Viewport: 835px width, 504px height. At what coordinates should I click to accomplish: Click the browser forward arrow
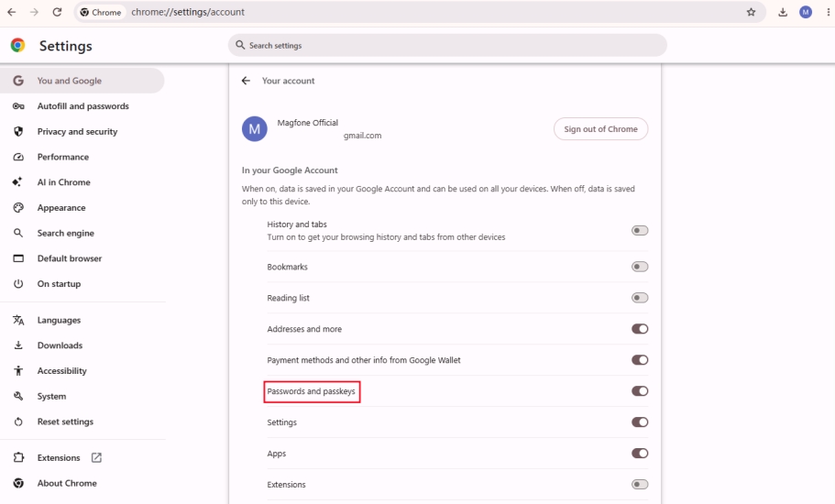tap(34, 12)
